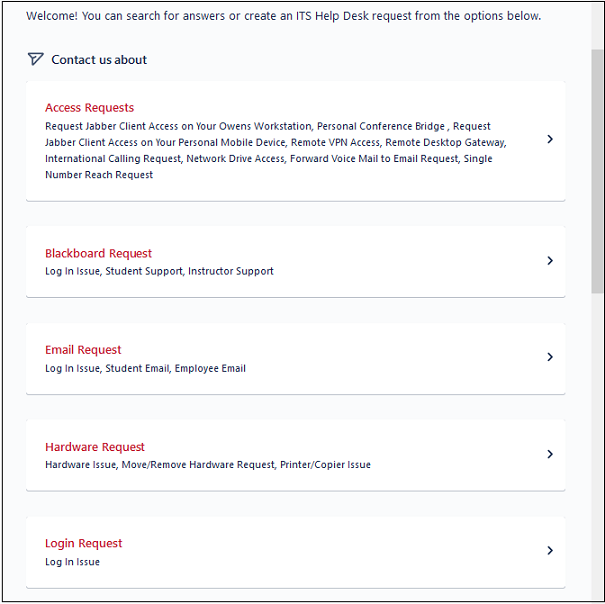Expand the Blackboard Request chevron arrow

(550, 261)
